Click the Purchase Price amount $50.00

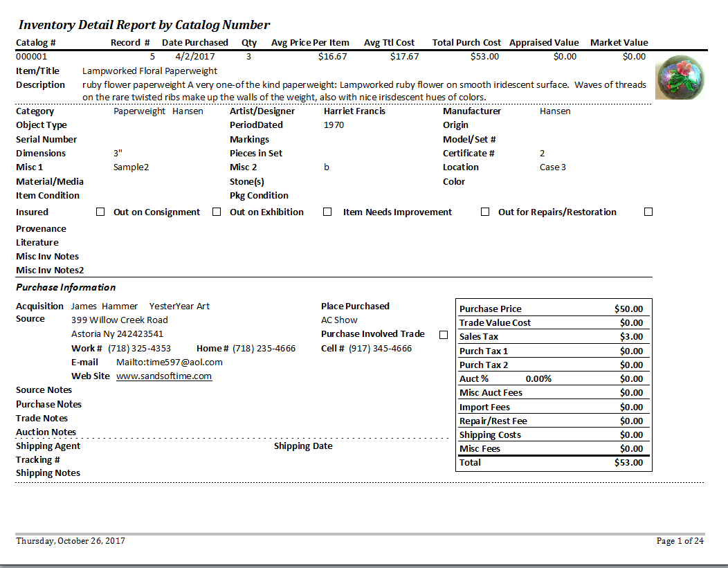(x=628, y=309)
